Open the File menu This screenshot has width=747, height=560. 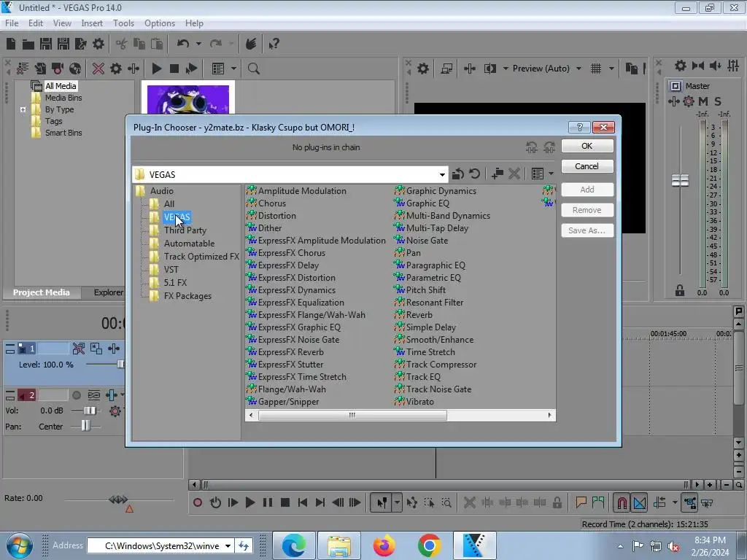point(12,23)
